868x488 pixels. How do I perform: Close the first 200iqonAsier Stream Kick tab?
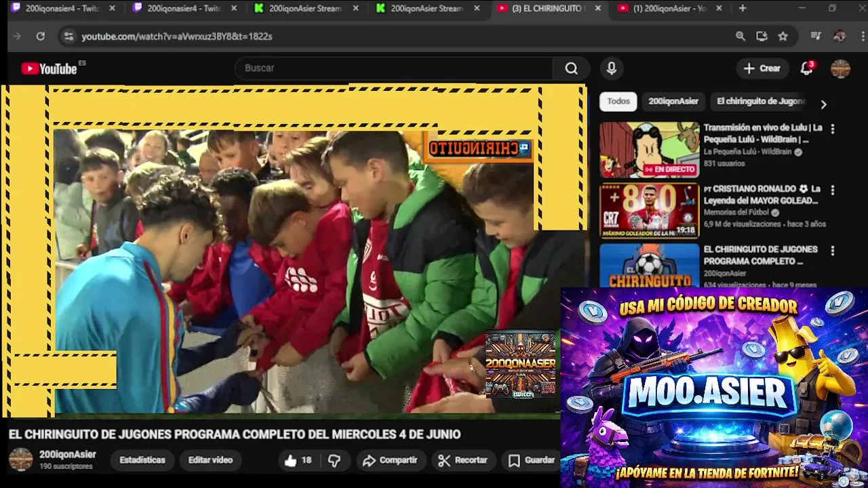[x=355, y=8]
